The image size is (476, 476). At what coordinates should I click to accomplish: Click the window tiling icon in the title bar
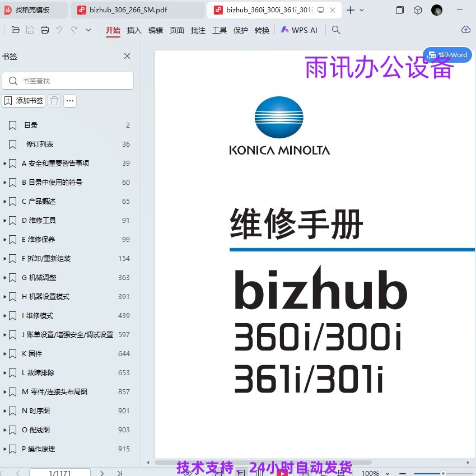(399, 10)
